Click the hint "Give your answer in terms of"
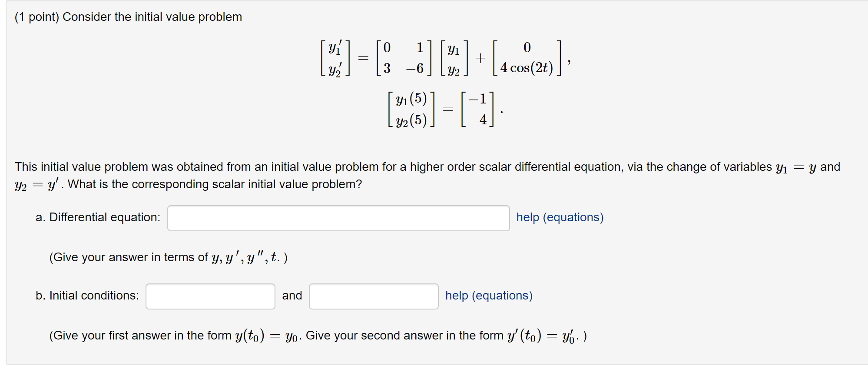Screen dimensions: 868x366 click(x=129, y=257)
